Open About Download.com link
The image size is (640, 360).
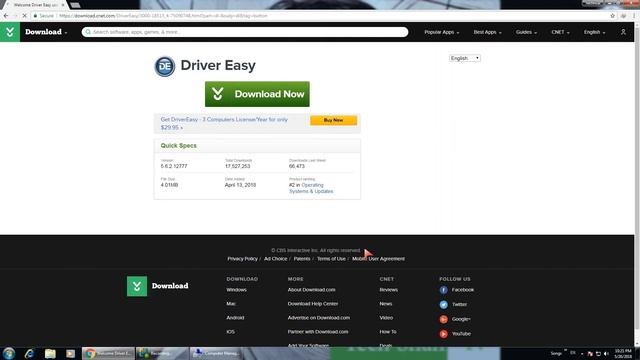(311, 290)
